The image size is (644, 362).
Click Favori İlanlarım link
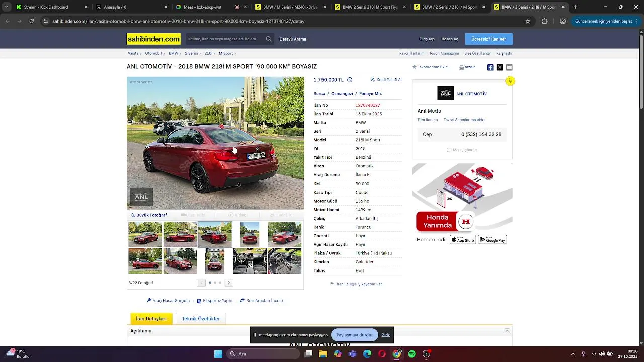coord(412,53)
